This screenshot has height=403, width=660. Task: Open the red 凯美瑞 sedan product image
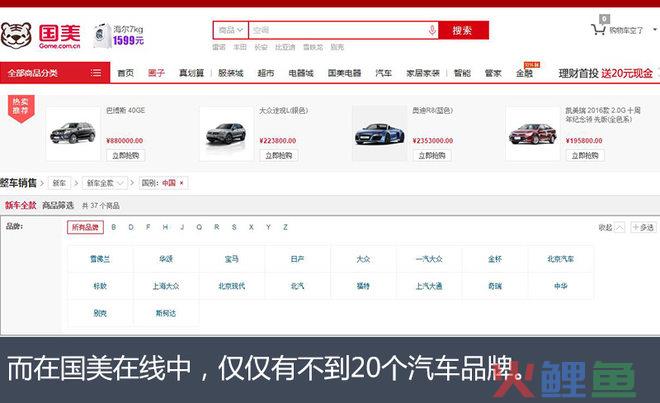(533, 133)
